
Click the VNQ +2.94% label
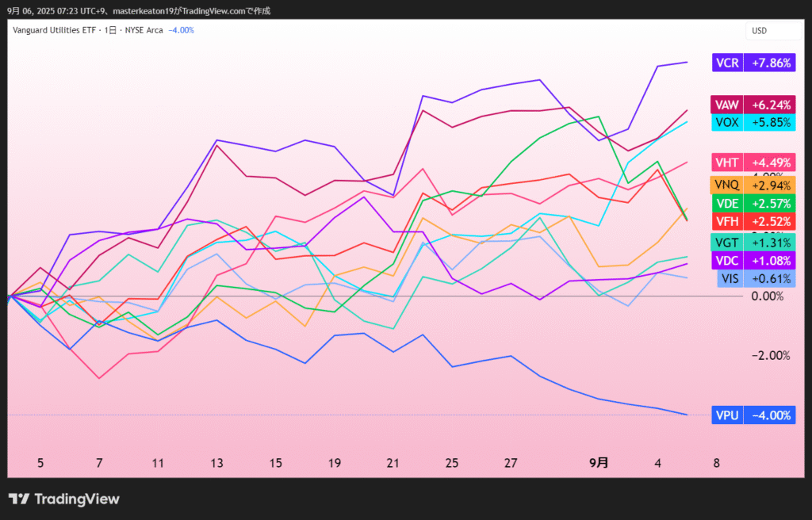pos(753,185)
